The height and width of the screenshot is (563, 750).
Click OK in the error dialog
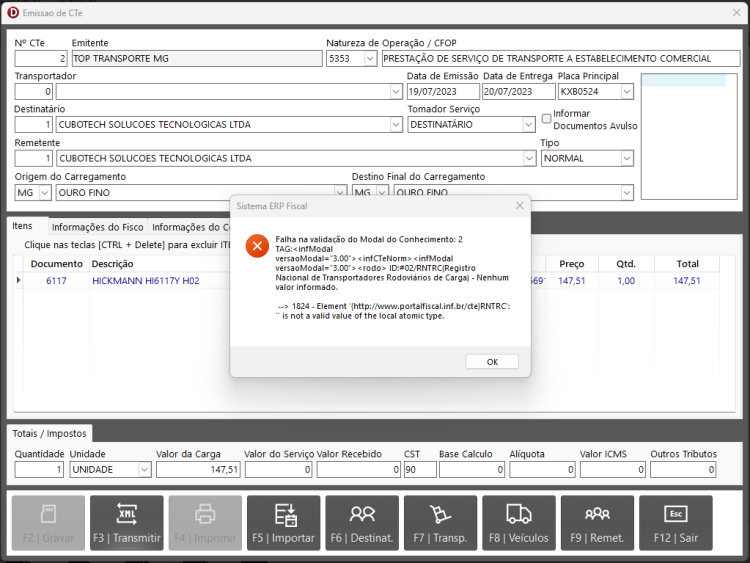[492, 362]
